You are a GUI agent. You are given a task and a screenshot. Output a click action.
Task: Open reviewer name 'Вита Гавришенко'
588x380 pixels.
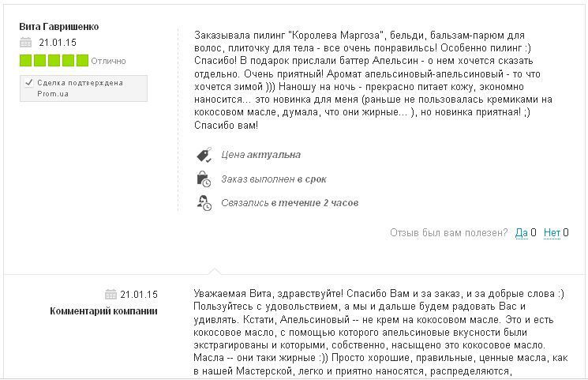point(59,27)
